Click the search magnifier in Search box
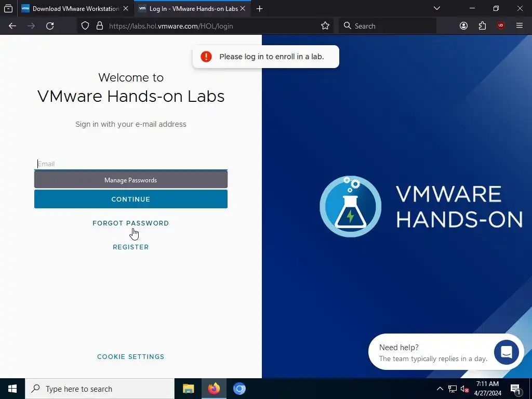The height and width of the screenshot is (399, 532). (347, 26)
